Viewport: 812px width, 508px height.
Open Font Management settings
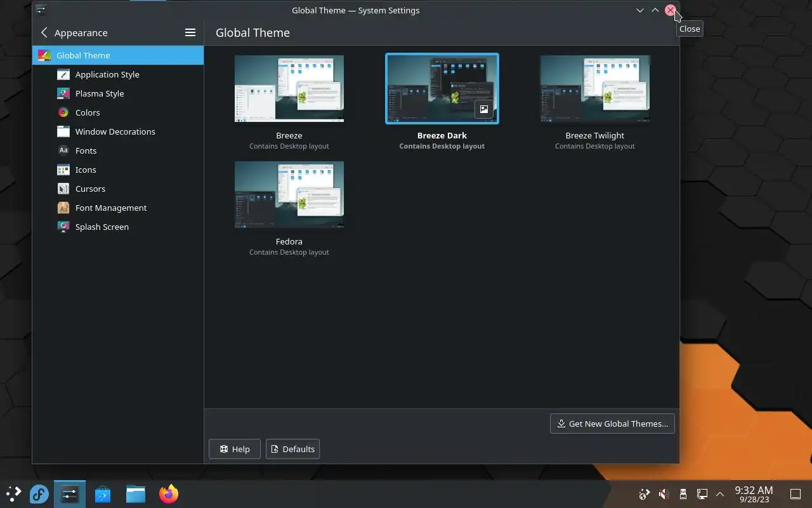118,208
